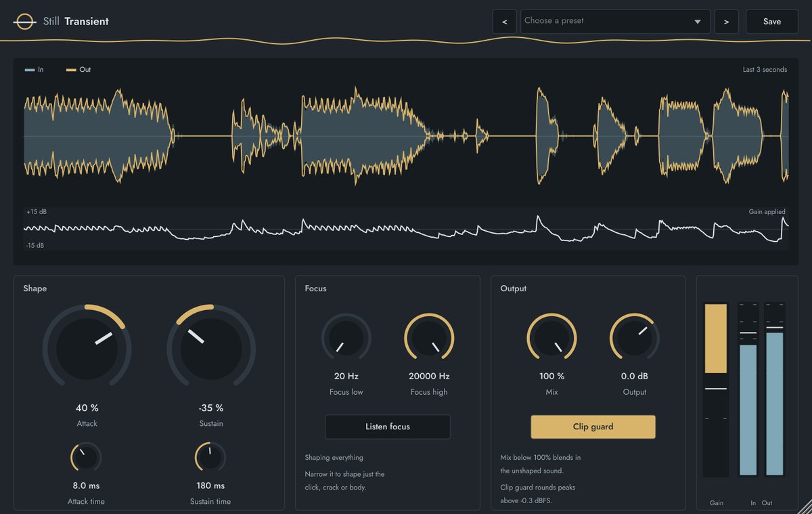Screen dimensions: 812x514
Task: Click the -35 % sustain value
Action: click(211, 408)
